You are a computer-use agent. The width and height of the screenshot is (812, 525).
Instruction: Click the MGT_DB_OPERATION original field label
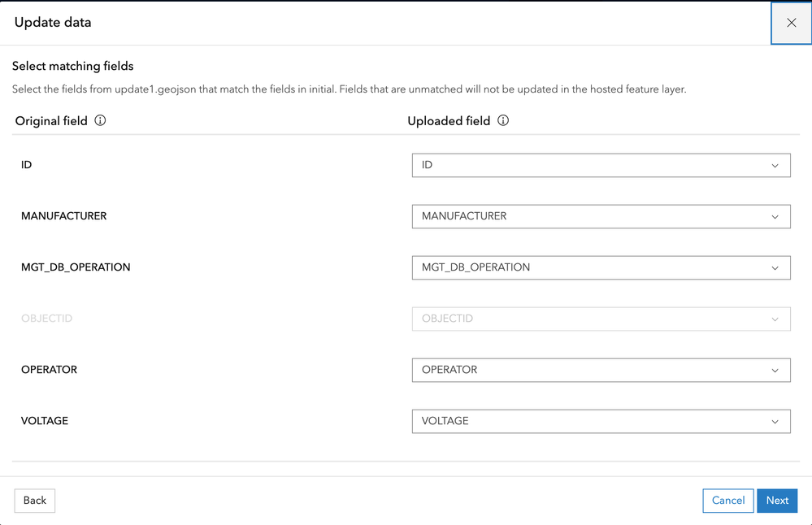(76, 267)
